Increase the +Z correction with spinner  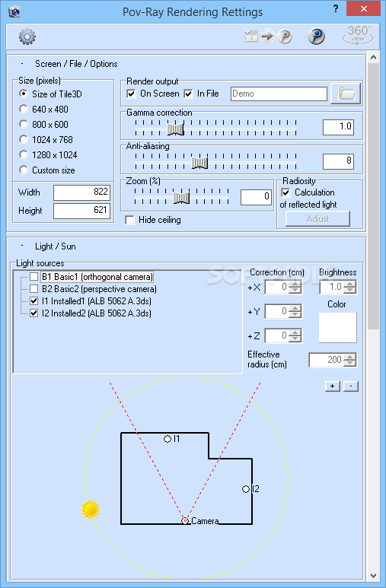[x=295, y=332]
